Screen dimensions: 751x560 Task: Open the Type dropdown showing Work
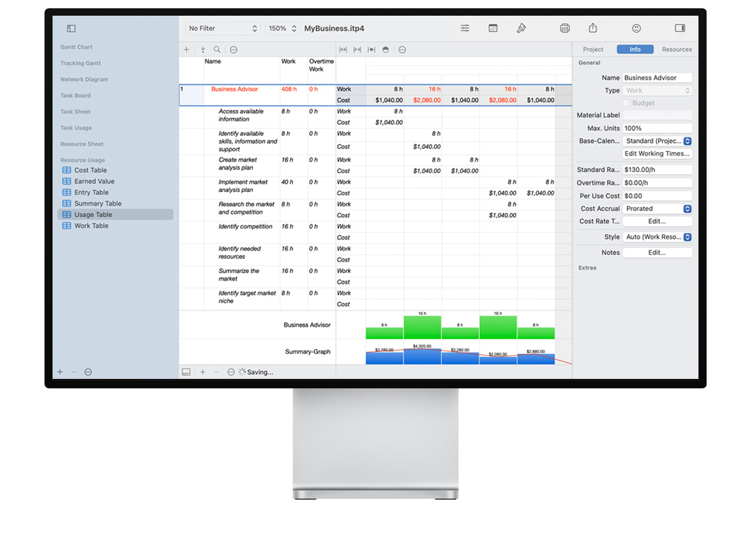[x=657, y=91]
